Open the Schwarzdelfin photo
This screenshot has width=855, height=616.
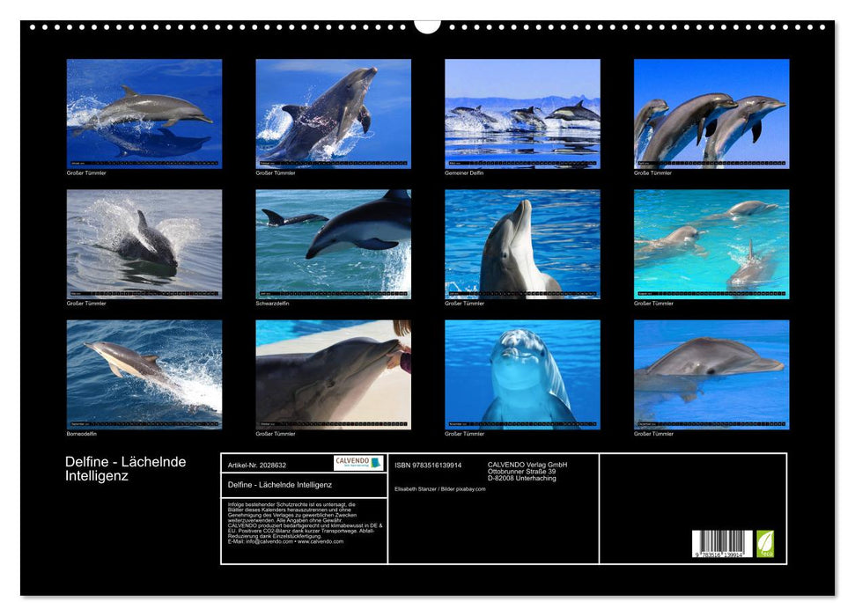[x=333, y=244]
